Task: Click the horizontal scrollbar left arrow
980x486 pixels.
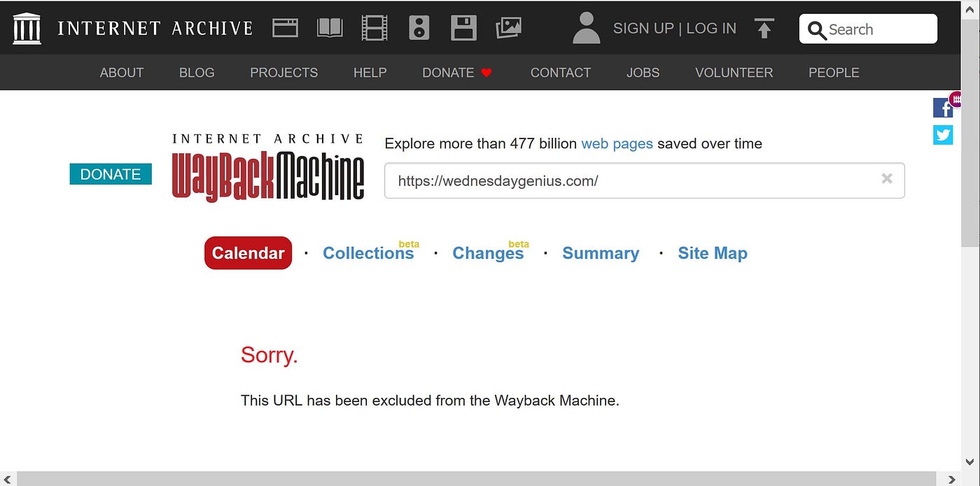Action: tap(7, 478)
